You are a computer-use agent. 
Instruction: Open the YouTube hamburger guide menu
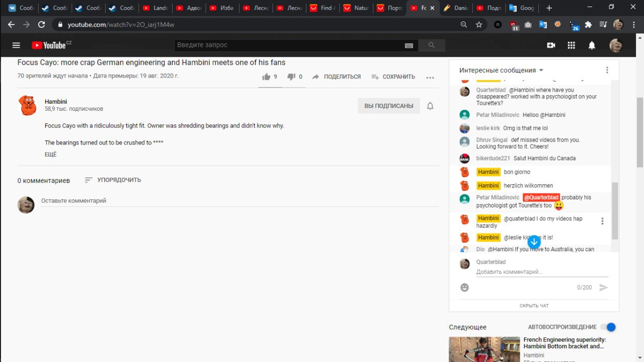coord(16,45)
